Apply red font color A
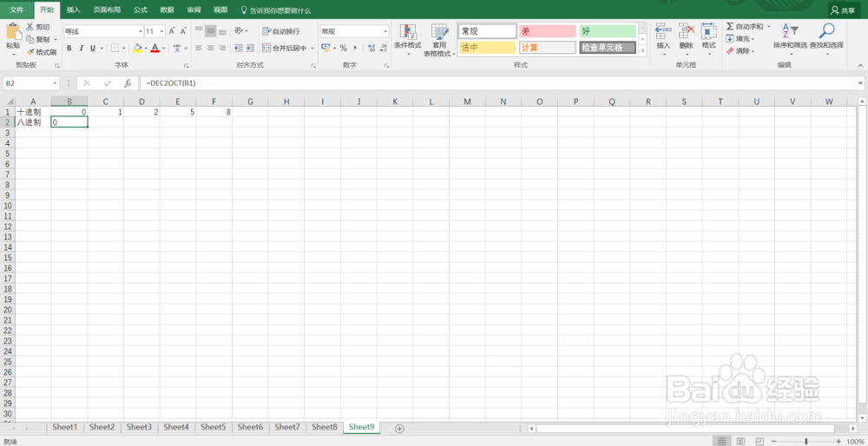This screenshot has width=868, height=446. point(155,48)
